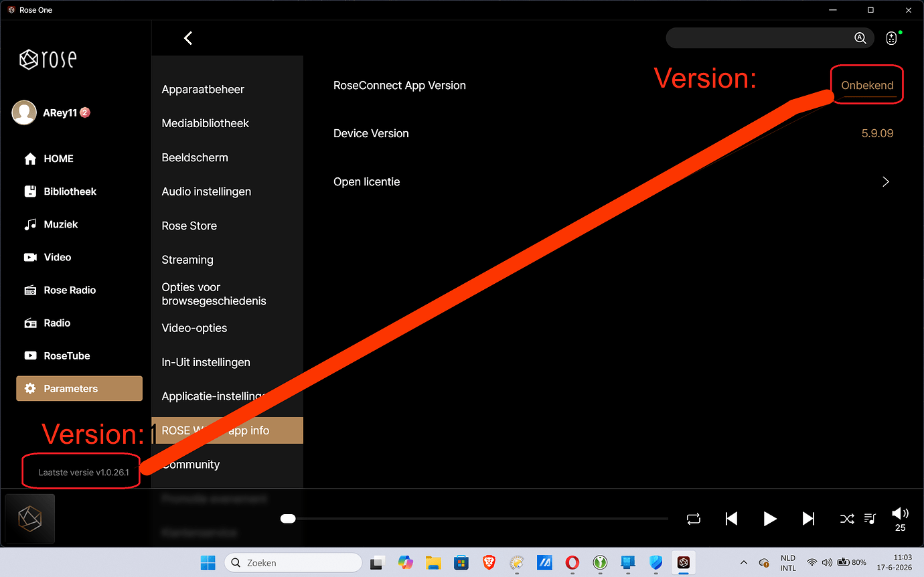
Task: Open the notification badge next to ARey11
Action: pyautogui.click(x=85, y=112)
